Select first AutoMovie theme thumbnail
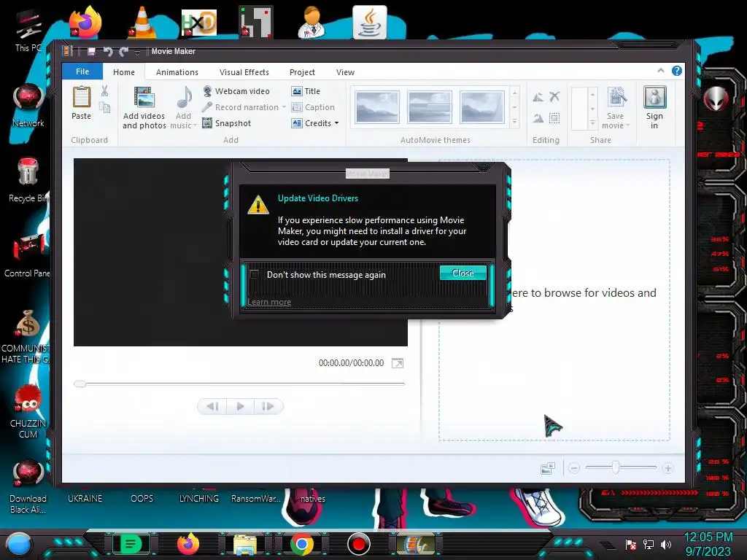This screenshot has height=560, width=747. coord(377,107)
